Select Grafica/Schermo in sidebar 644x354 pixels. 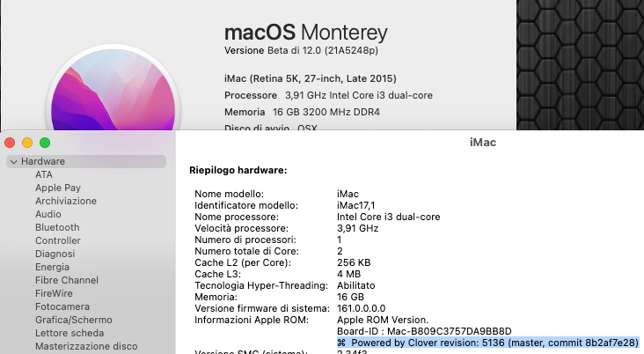74,320
